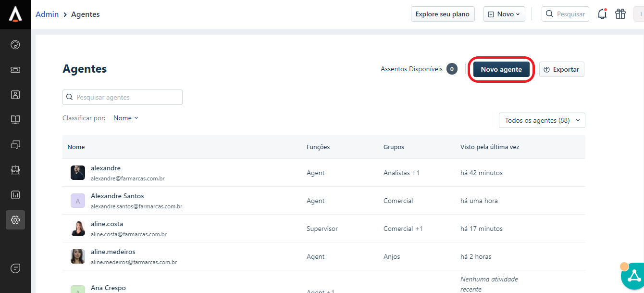Open the chat message icon at sidebar bottom
This screenshot has height=293, width=644.
pyautogui.click(x=15, y=268)
